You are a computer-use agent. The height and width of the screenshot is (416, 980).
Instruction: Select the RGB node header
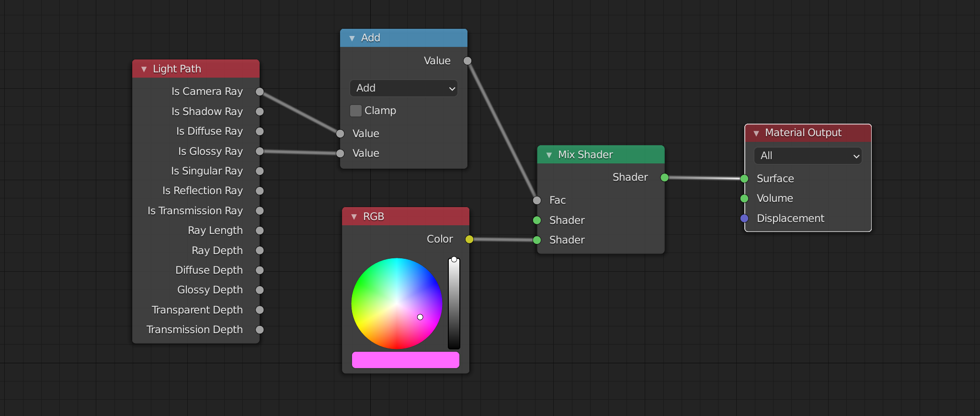(406, 217)
